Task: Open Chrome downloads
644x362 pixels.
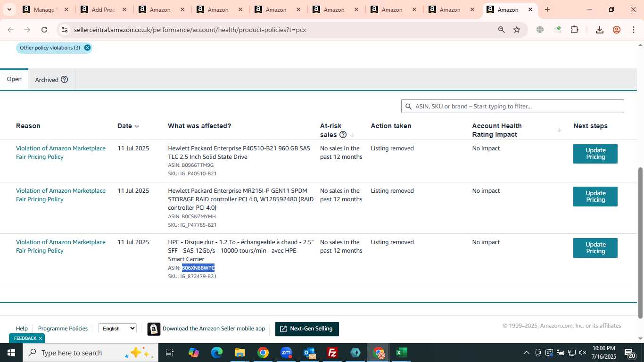Action: click(x=600, y=30)
